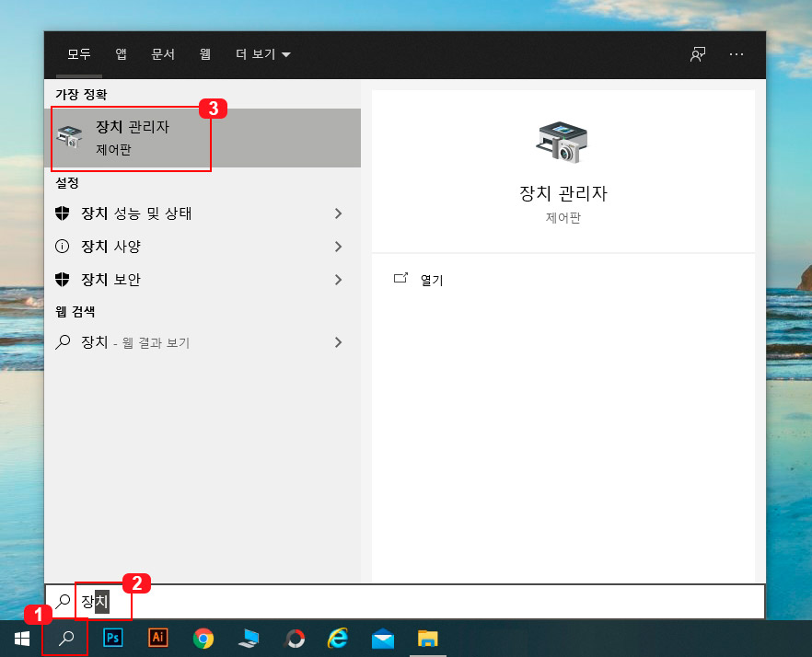812x657 pixels.
Task: Open Google Chrome from the taskbar
Action: tap(203, 637)
